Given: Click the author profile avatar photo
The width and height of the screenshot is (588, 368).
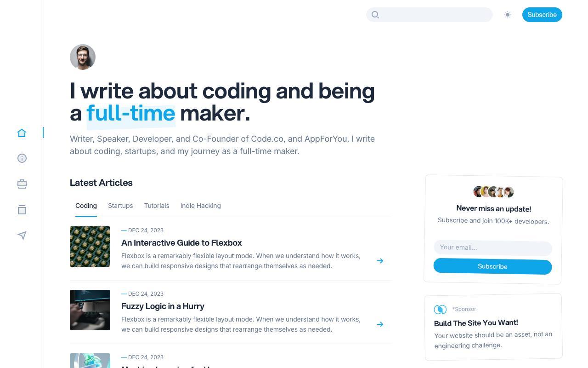Looking at the screenshot, I should [x=83, y=57].
